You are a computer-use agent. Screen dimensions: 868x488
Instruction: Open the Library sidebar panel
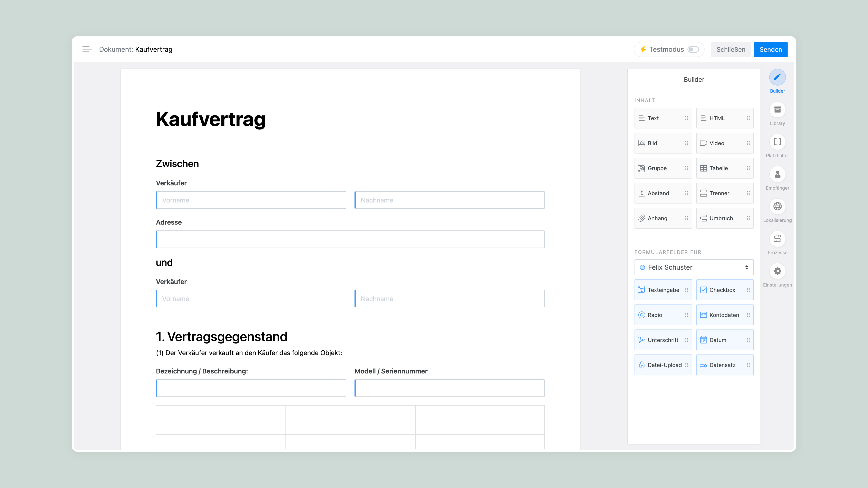point(777,110)
